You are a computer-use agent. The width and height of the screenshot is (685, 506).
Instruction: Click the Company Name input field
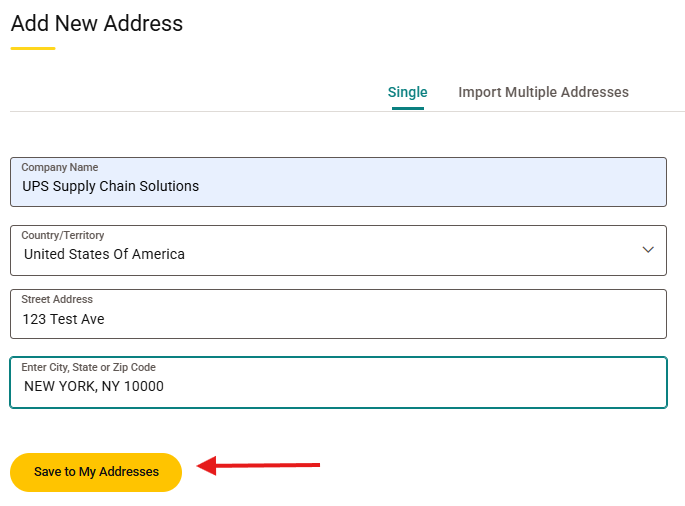tap(339, 182)
